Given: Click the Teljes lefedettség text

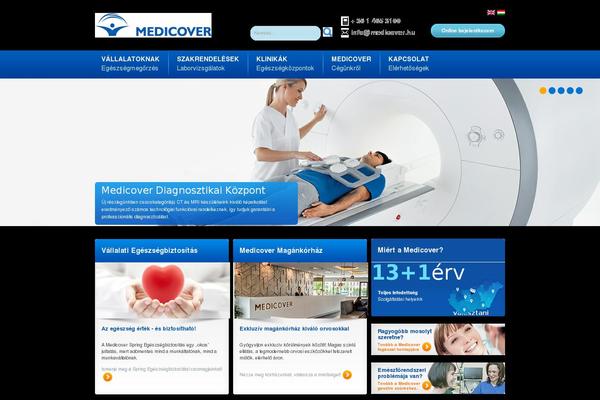Looking at the screenshot, I should coord(398,292).
